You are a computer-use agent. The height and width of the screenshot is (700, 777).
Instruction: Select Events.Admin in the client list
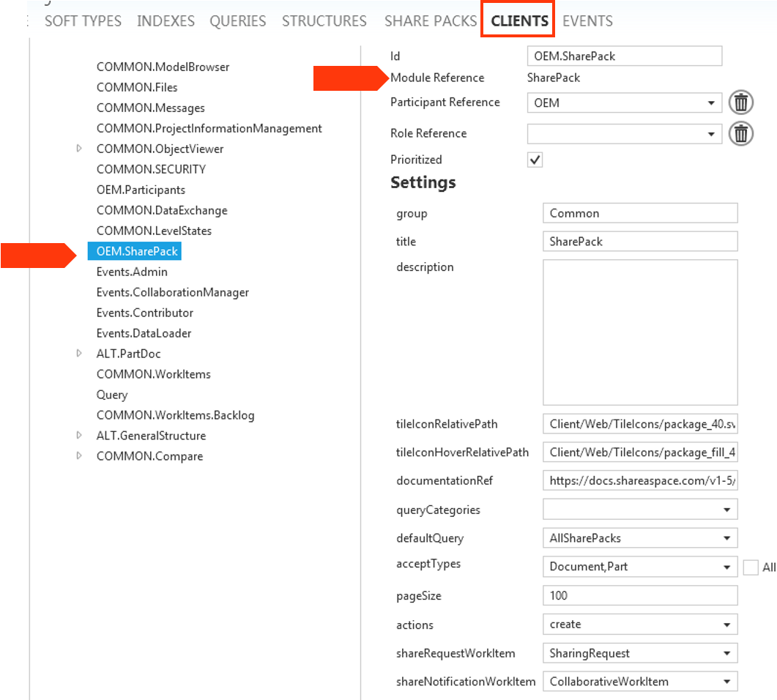coord(132,272)
